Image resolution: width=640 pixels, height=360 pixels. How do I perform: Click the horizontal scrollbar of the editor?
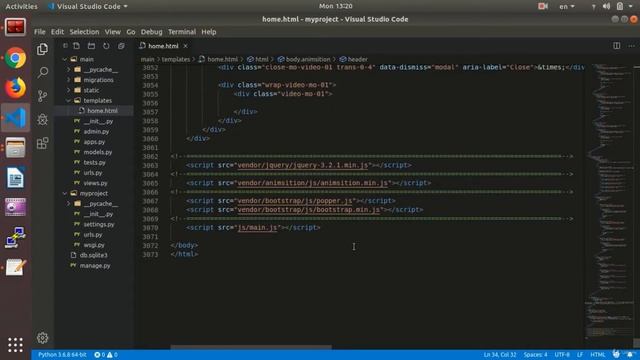(251, 347)
